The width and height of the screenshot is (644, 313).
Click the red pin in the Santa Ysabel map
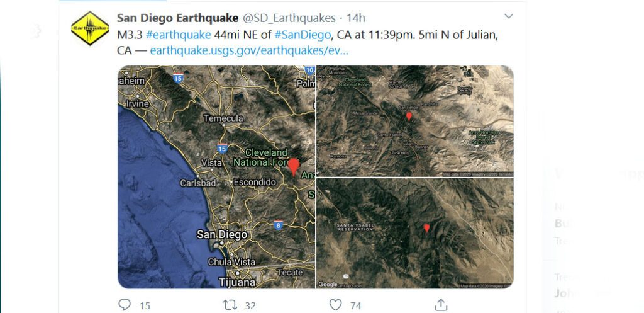(427, 228)
